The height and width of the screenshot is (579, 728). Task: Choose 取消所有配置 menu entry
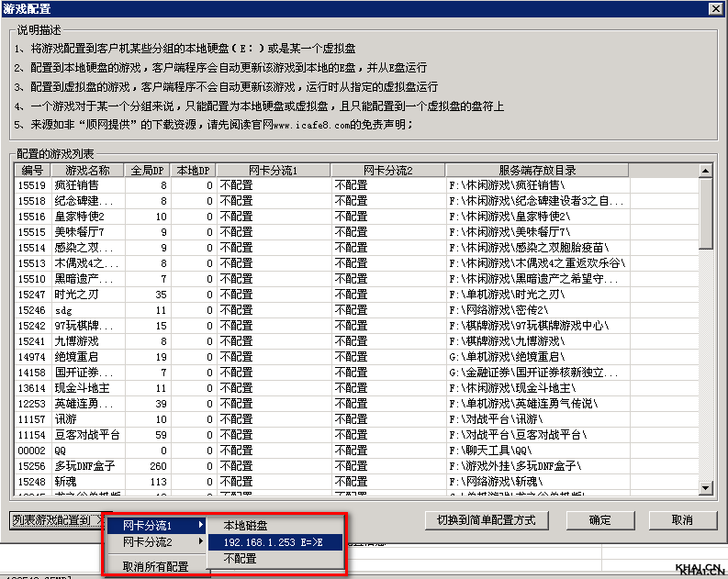[156, 566]
